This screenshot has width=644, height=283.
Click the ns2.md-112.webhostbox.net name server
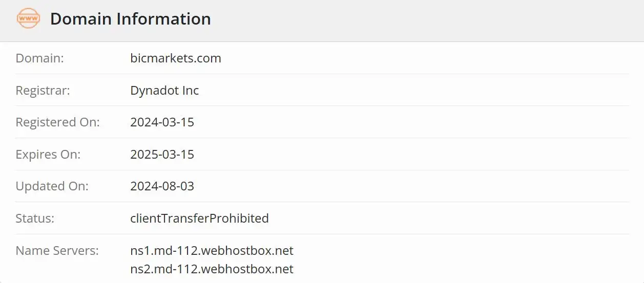(212, 269)
